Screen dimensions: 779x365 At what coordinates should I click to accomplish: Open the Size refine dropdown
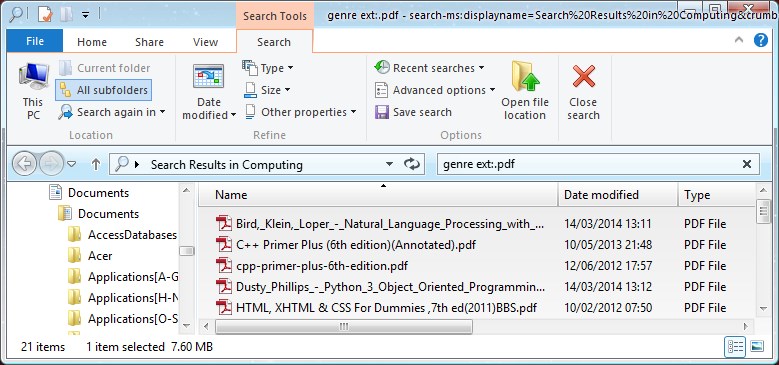268,90
